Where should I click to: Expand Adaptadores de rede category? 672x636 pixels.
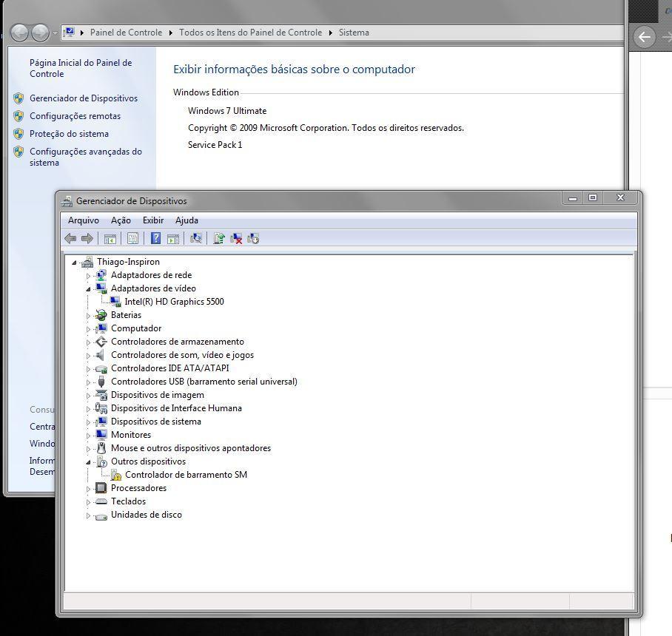coord(88,276)
